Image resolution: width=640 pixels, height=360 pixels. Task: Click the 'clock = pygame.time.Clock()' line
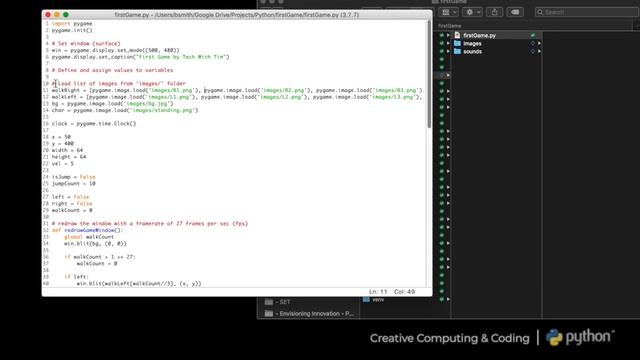pos(94,123)
